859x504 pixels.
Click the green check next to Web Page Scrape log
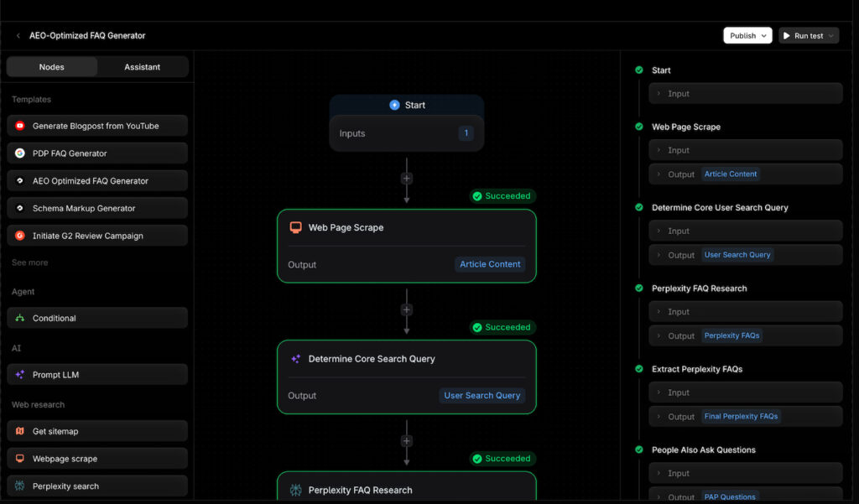pos(638,127)
